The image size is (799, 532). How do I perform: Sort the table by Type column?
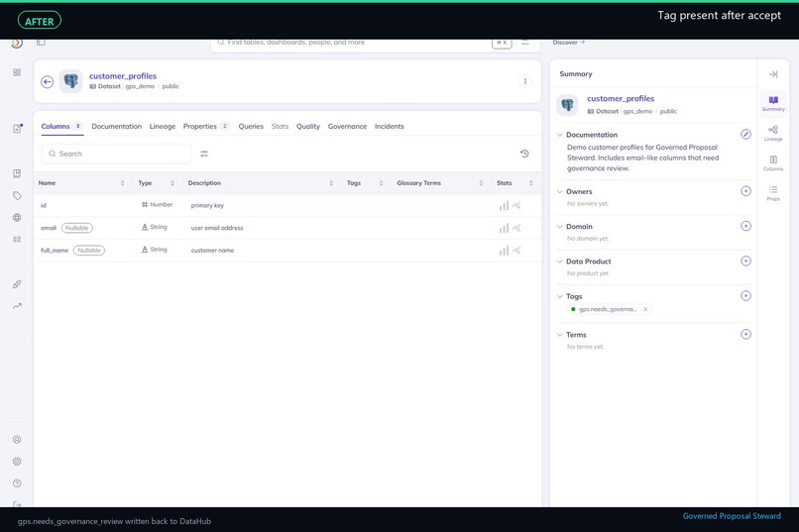coord(172,183)
